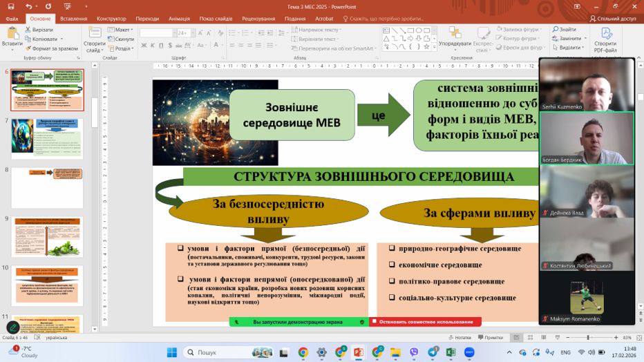Click the red stop screen sharing button
The image size is (644, 362).
(425, 322)
